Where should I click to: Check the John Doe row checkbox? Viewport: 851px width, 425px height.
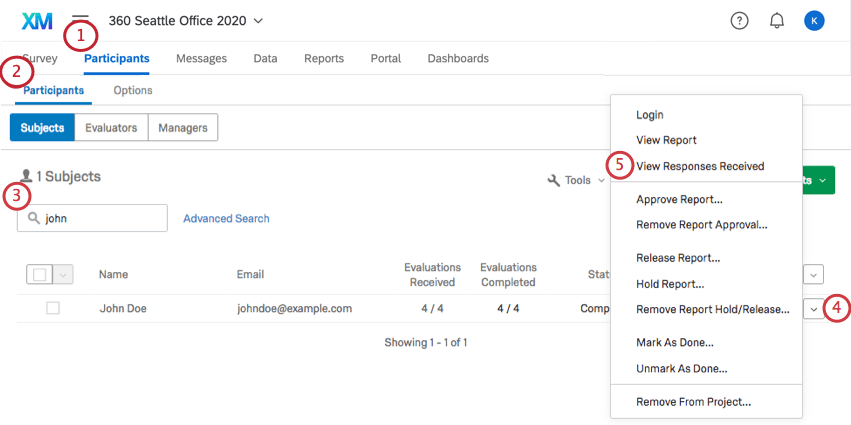point(53,308)
